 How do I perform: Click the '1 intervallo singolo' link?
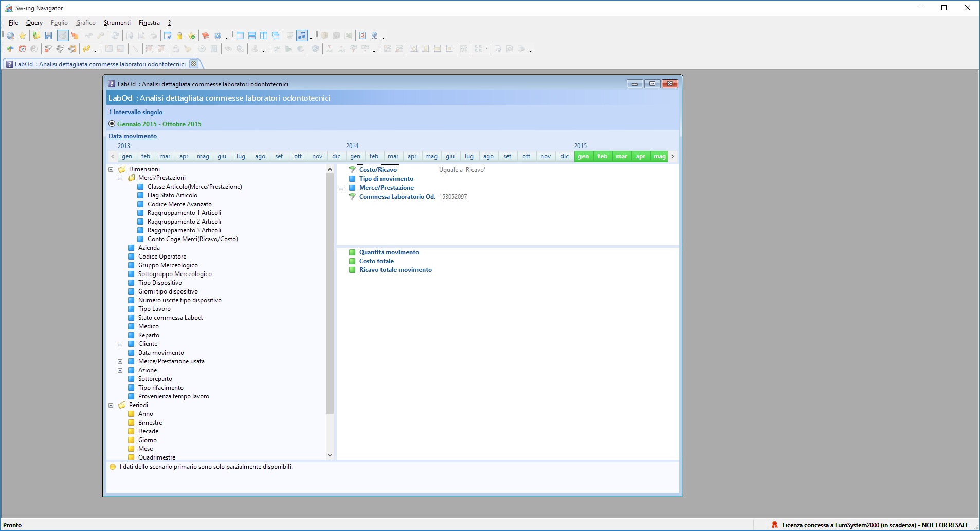135,112
